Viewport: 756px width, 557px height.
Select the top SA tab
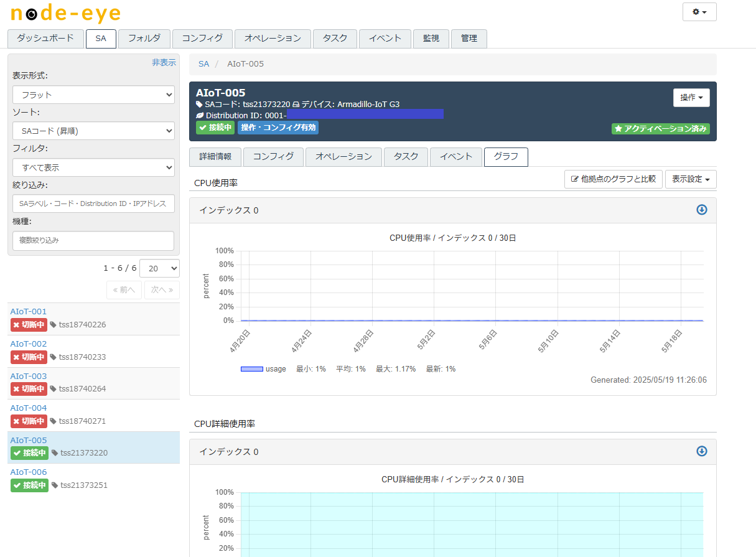(x=101, y=39)
